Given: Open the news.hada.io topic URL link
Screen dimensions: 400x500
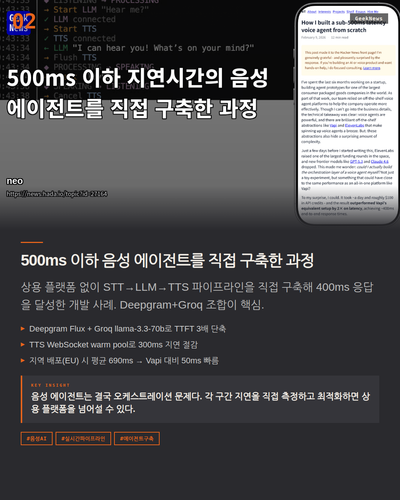Looking at the screenshot, I should (57, 194).
